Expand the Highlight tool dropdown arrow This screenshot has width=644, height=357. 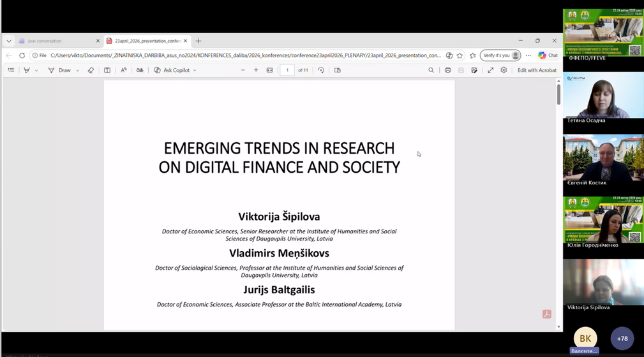click(x=36, y=71)
